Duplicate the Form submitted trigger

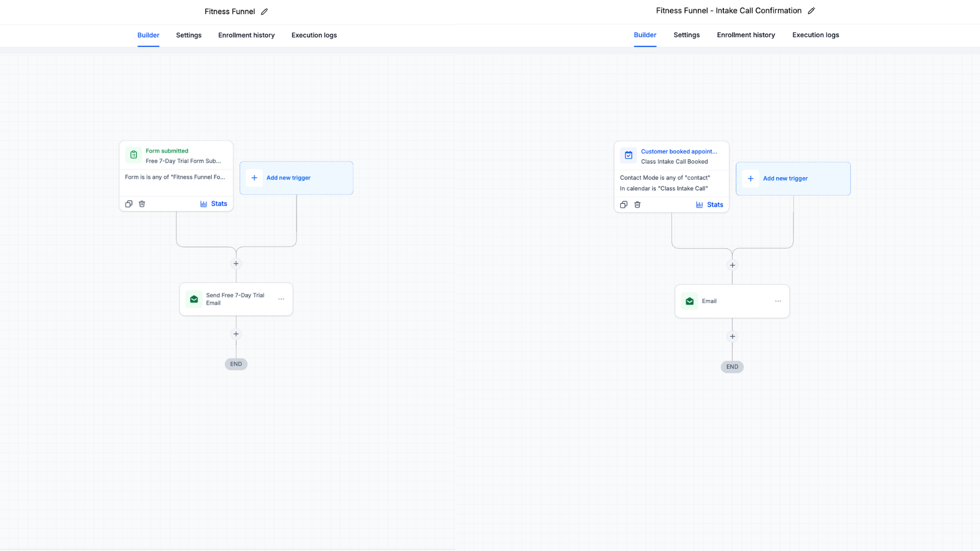coord(129,204)
